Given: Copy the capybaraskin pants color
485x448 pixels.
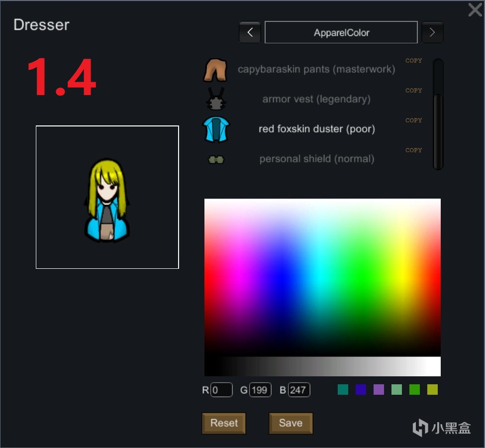Looking at the screenshot, I should point(413,60).
